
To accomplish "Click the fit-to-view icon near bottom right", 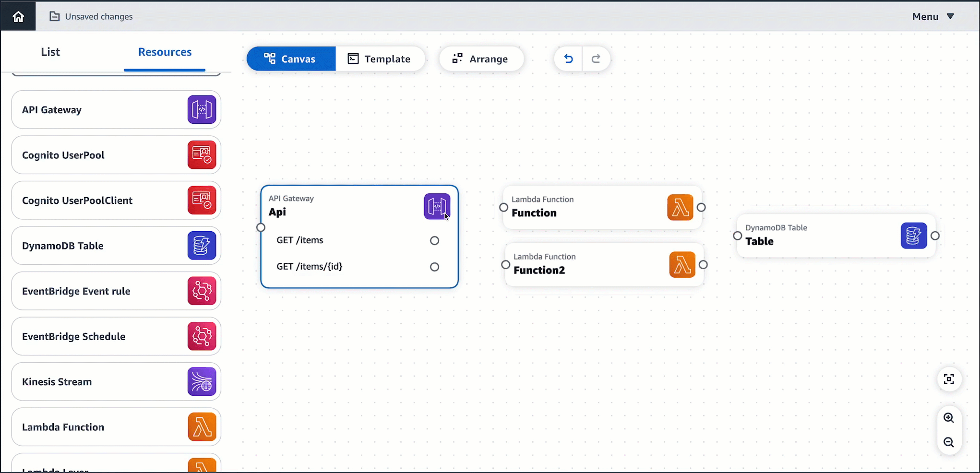I will 949,379.
